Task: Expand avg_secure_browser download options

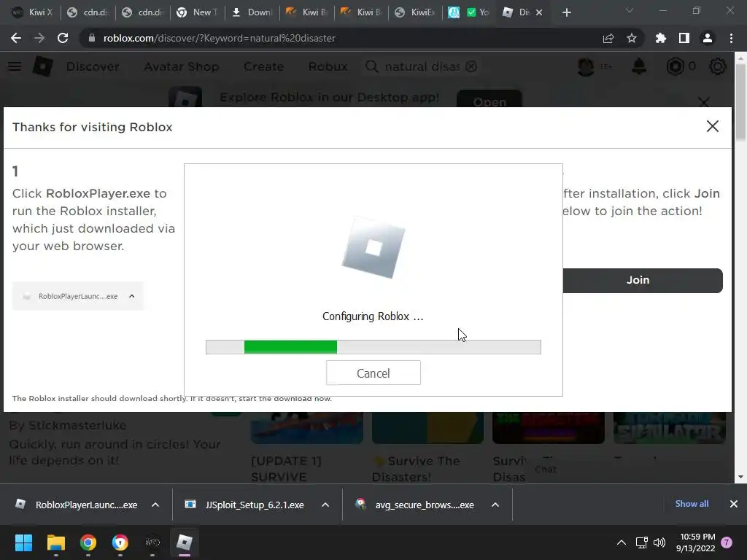Action: 495,505
